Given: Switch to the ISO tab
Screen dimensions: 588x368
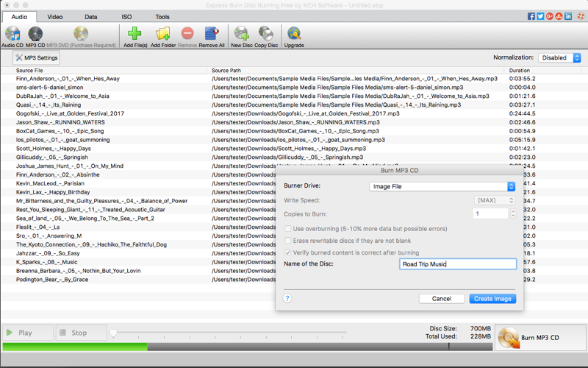Looking at the screenshot, I should 126,16.
